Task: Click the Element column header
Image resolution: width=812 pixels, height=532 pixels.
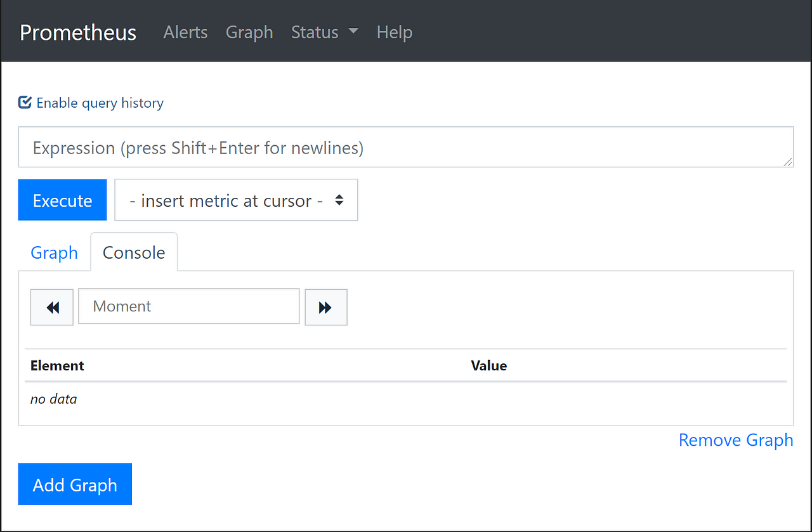Action: [57, 365]
